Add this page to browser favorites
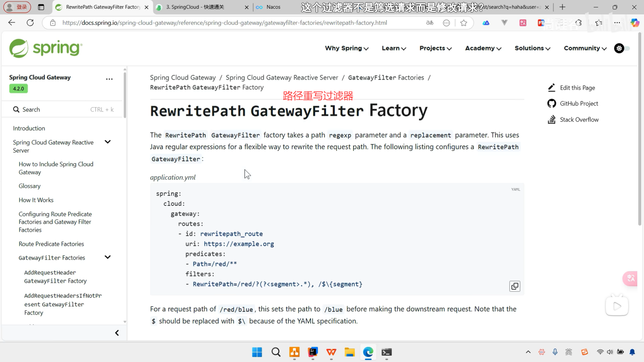This screenshot has width=644, height=362. (x=464, y=23)
